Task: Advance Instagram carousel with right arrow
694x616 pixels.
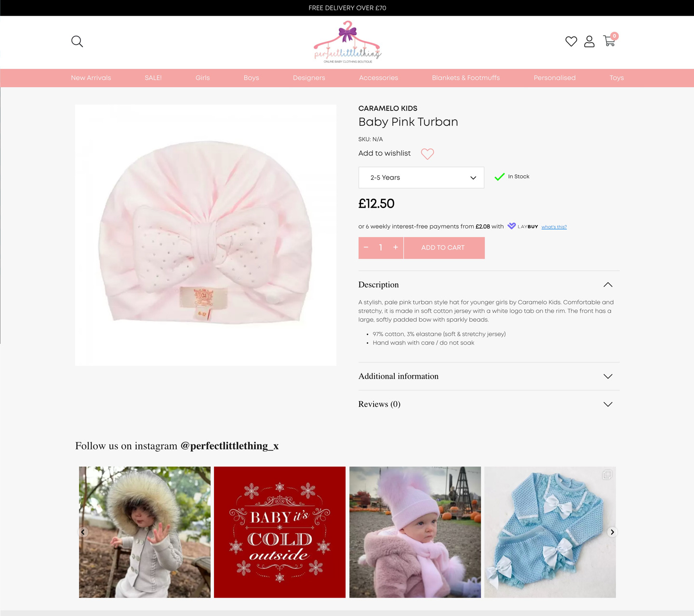Action: pos(612,532)
